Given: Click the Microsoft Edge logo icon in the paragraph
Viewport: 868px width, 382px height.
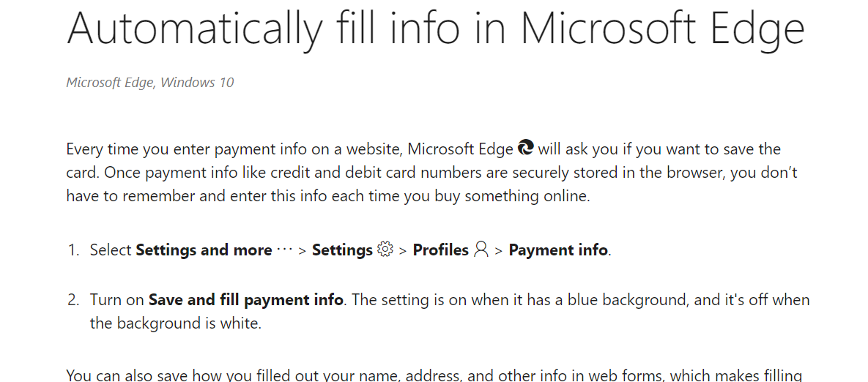Looking at the screenshot, I should [x=525, y=148].
